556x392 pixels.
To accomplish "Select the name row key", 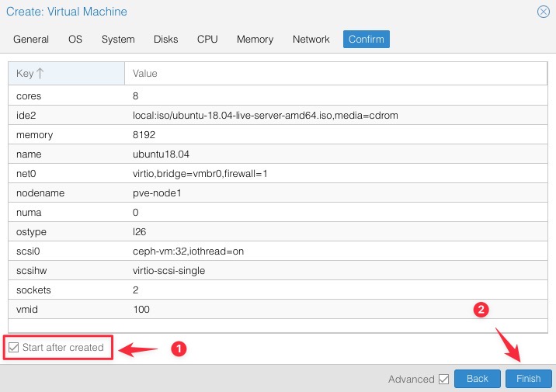I will click(x=29, y=154).
